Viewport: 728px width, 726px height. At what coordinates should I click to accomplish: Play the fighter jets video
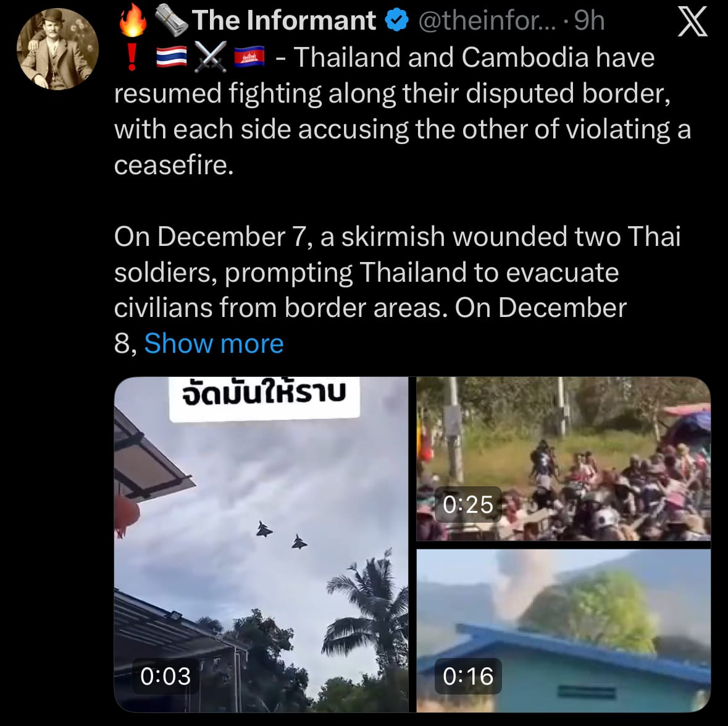(x=261, y=544)
